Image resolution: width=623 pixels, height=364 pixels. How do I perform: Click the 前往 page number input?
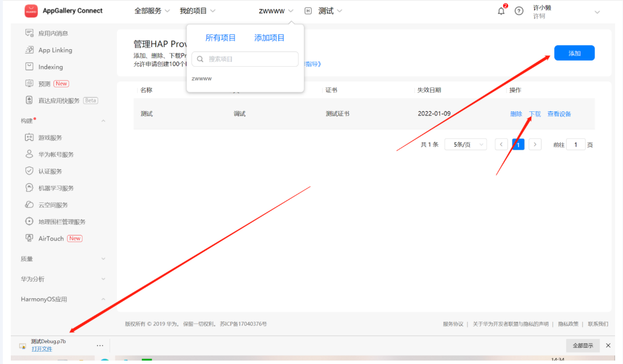click(576, 144)
